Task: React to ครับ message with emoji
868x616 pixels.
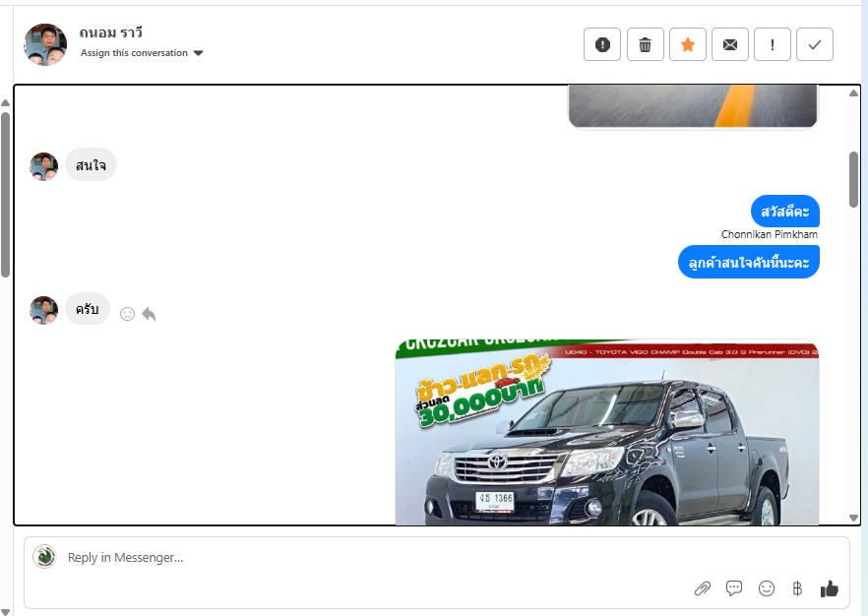Action: 127,314
